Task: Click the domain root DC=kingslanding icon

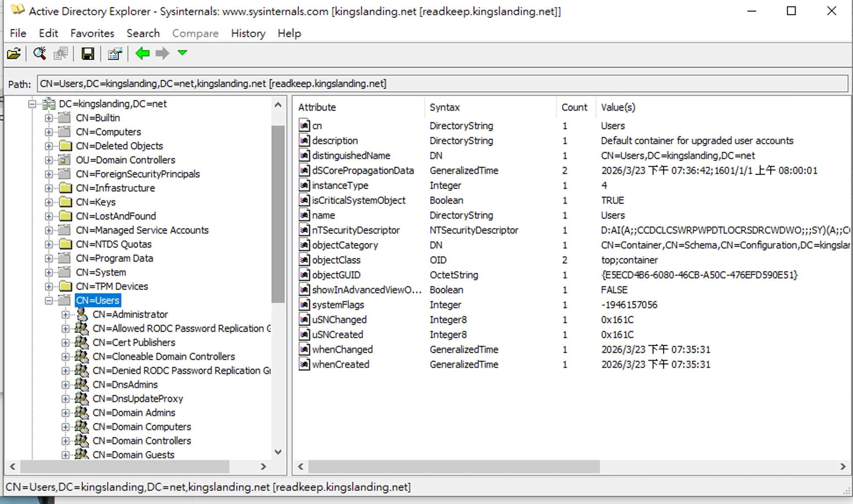Action: [x=48, y=104]
